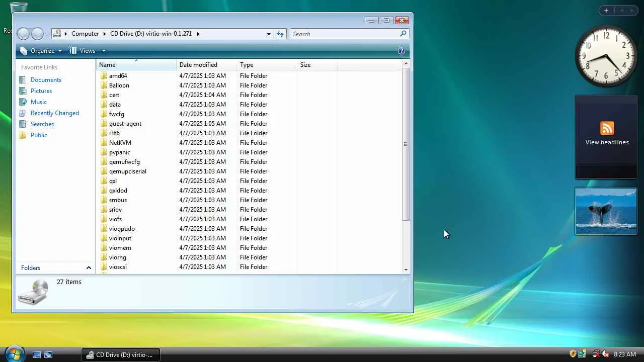Viewport: 644px width, 362px height.
Task: Click Switch between windows in Quick Launch
Action: (x=48, y=354)
